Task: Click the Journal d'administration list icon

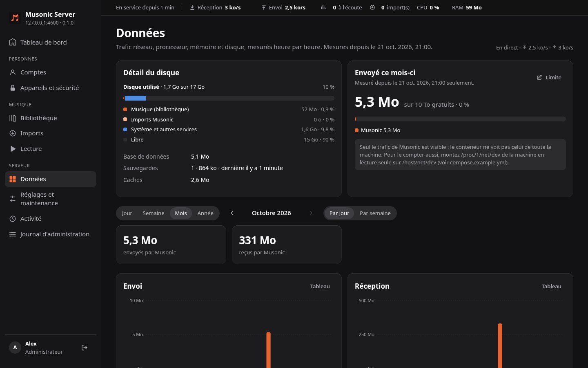Action: coord(13,234)
